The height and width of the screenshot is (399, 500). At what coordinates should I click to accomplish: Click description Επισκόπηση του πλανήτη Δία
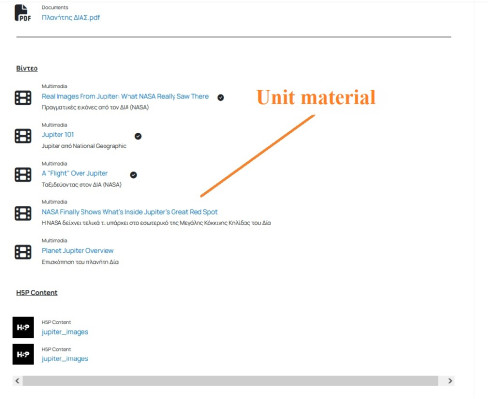coord(80,262)
